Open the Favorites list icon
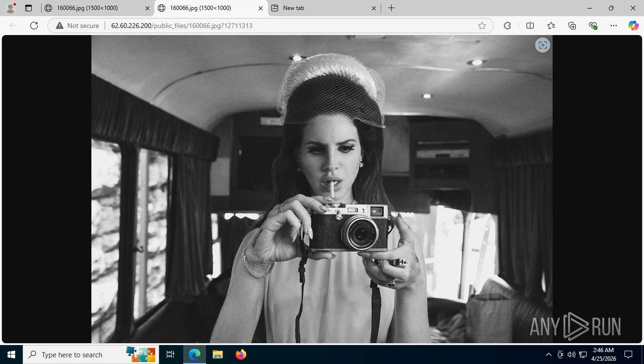644x364 pixels. pos(551,26)
